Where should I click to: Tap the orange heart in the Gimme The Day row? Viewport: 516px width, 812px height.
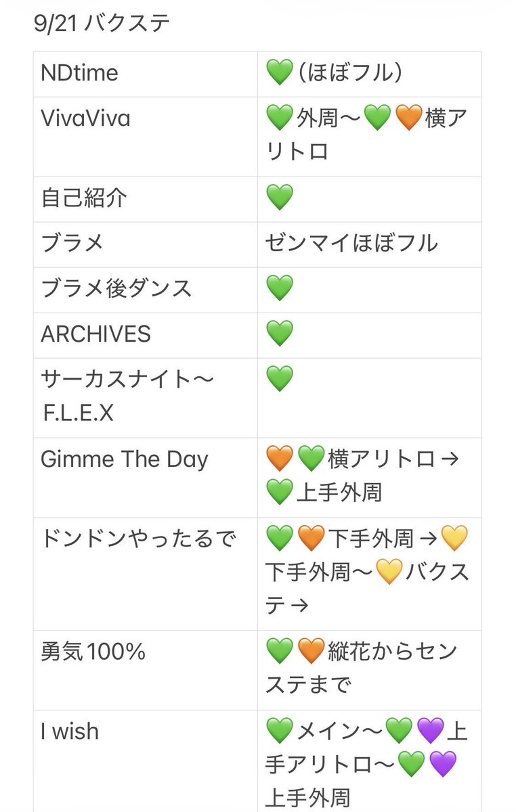pos(280,459)
